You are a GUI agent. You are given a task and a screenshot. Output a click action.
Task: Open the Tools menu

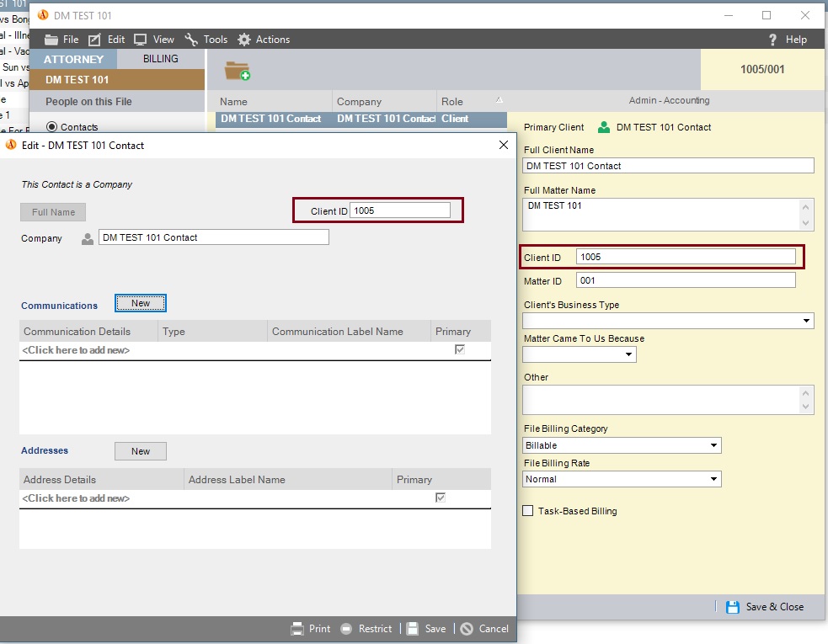pyautogui.click(x=206, y=40)
